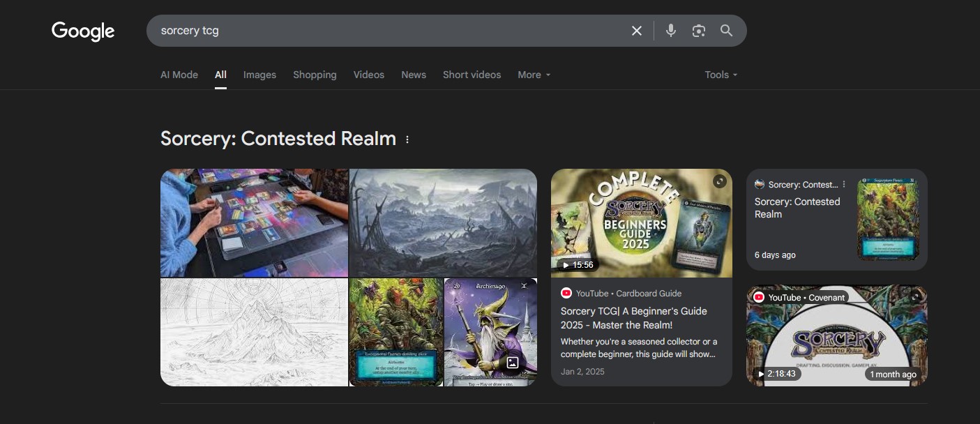
Task: Open the green creature card image
Action: (396, 333)
